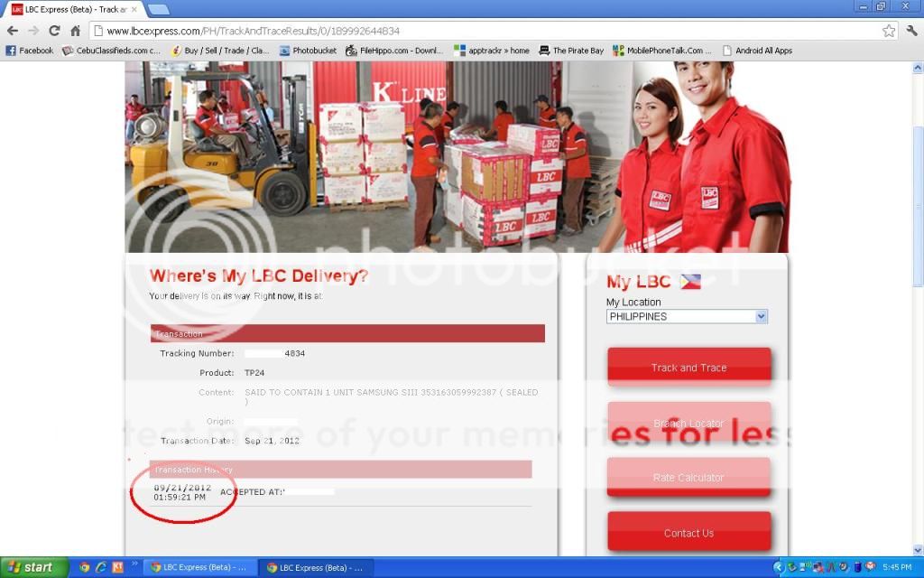
Task: Click the browser back arrow
Action: 13,31
